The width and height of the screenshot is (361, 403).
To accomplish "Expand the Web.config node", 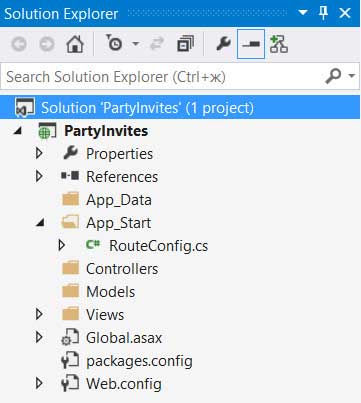I will point(39,383).
